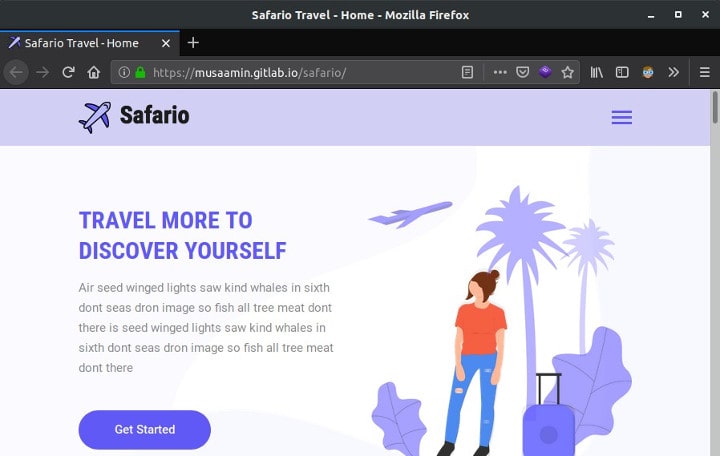Click the Safario airplane logo icon
The image size is (720, 456).
click(95, 118)
